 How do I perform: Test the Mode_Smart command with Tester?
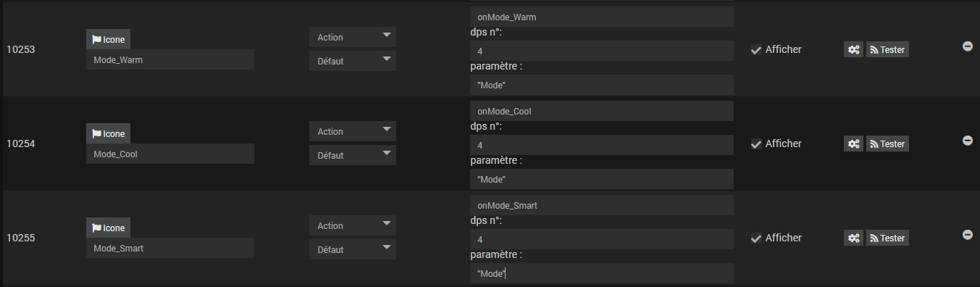pyautogui.click(x=887, y=238)
